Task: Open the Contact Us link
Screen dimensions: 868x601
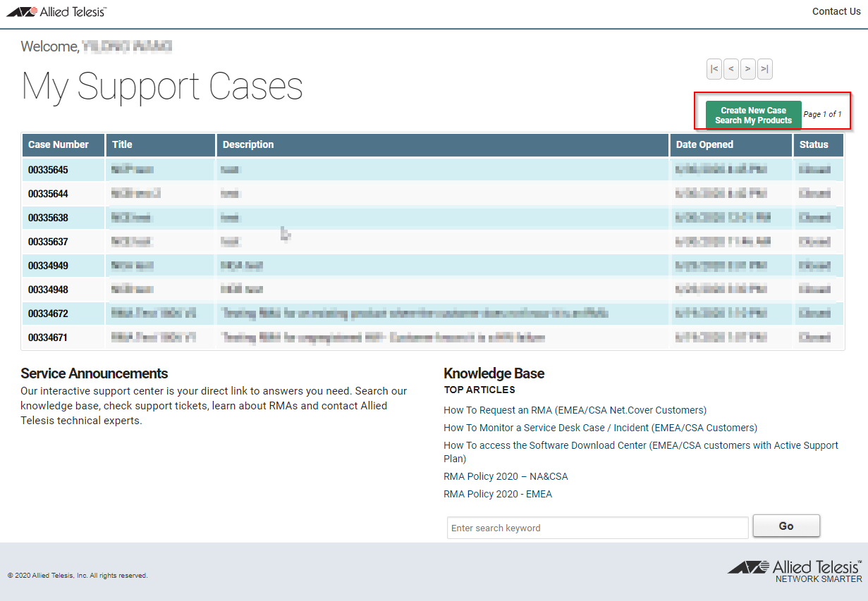Action: [x=836, y=11]
